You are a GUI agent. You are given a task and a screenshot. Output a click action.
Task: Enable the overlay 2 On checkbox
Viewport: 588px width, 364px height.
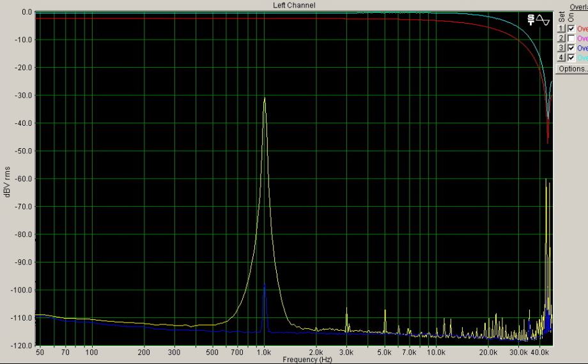tap(571, 38)
